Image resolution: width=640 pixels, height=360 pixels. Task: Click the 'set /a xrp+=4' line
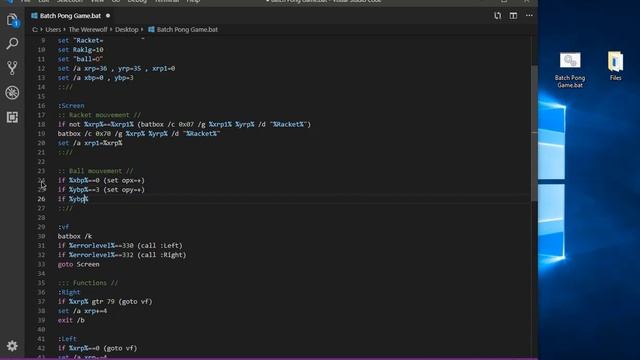(82, 311)
